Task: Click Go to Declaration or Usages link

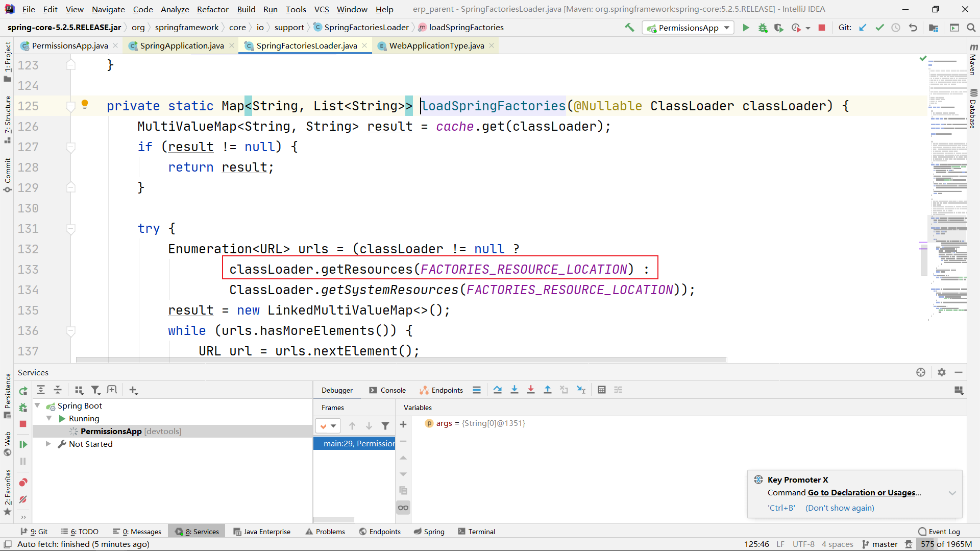Action: click(x=862, y=492)
